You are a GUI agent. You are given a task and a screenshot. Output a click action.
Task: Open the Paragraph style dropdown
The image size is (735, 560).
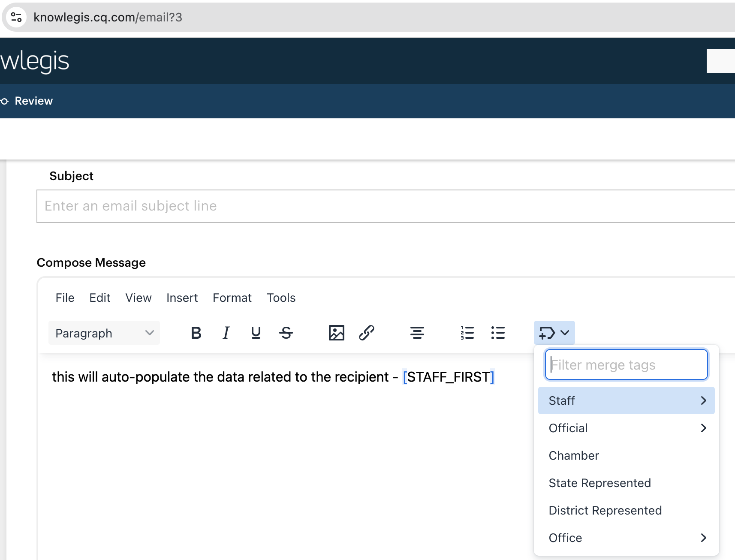point(104,333)
